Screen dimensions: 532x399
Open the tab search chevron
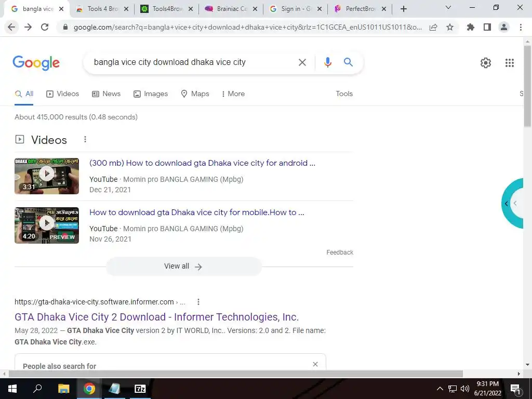448,7
